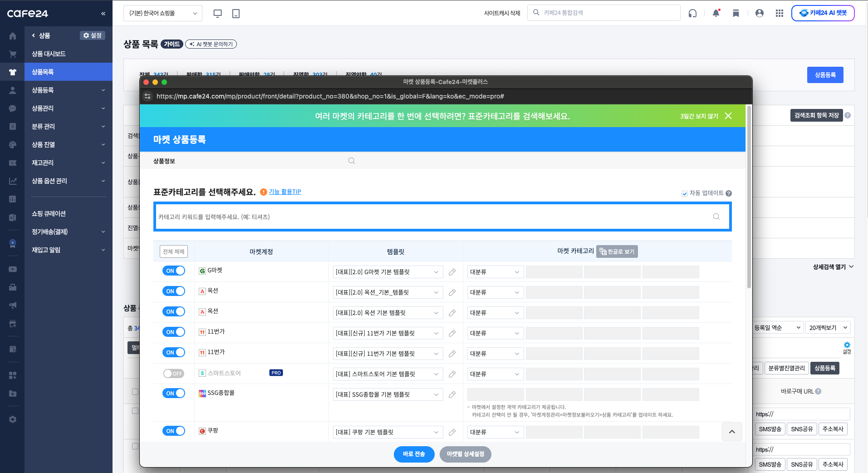The image size is (868, 473).
Task: Open the palette design icon in the rail
Action: pyautogui.click(x=13, y=145)
